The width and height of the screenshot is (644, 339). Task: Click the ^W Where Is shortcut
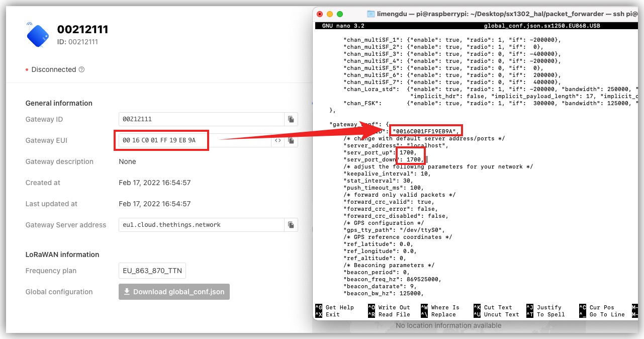440,307
